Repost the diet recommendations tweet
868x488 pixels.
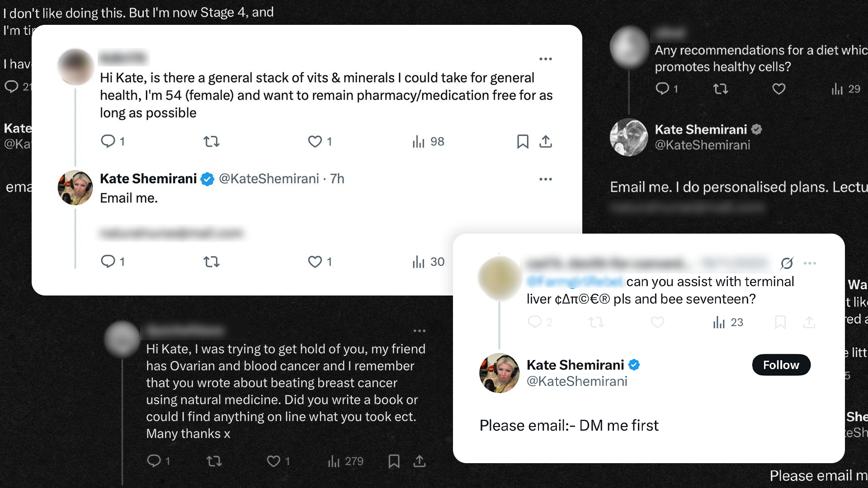(721, 89)
